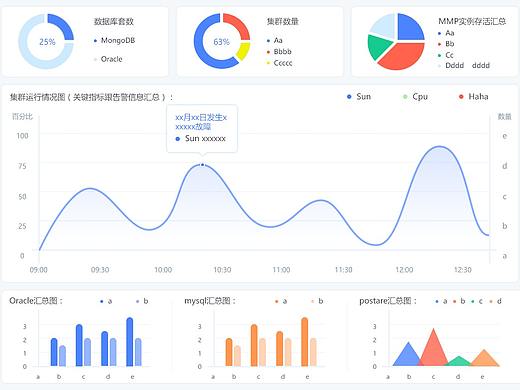520x390 pixels.
Task: Click the 75 value on percentage axis
Action: coord(22,166)
